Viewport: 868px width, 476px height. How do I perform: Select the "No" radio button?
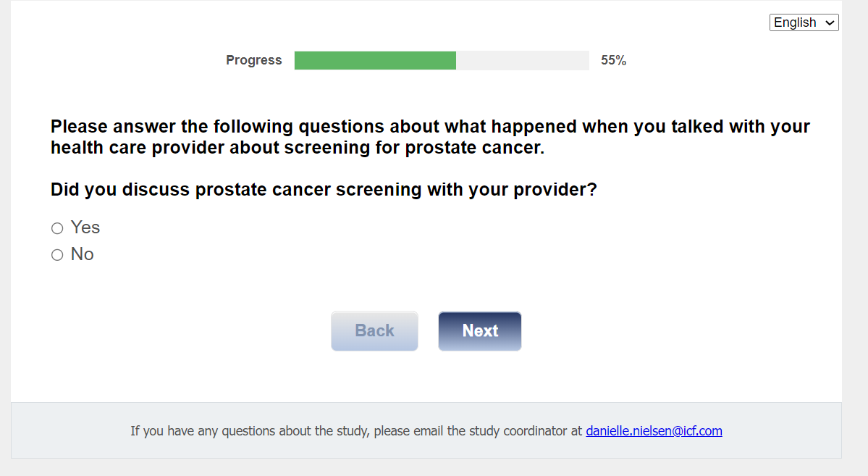pos(57,255)
